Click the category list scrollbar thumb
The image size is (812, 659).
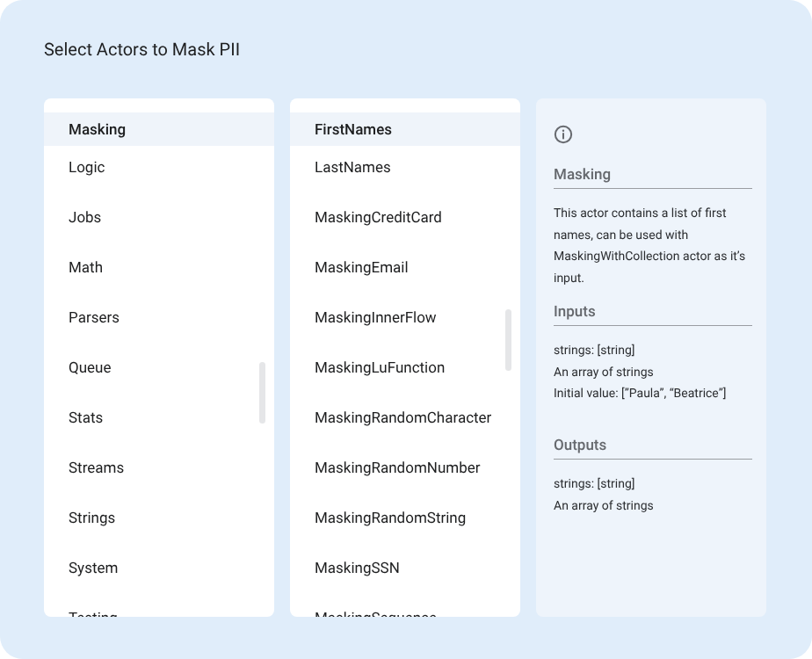coord(262,393)
